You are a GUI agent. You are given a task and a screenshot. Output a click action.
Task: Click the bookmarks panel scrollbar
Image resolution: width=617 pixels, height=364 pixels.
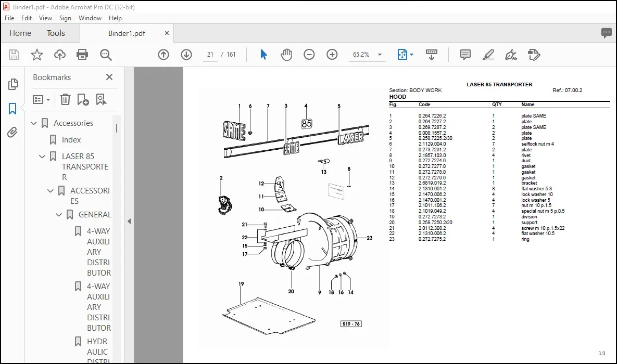tap(117, 128)
